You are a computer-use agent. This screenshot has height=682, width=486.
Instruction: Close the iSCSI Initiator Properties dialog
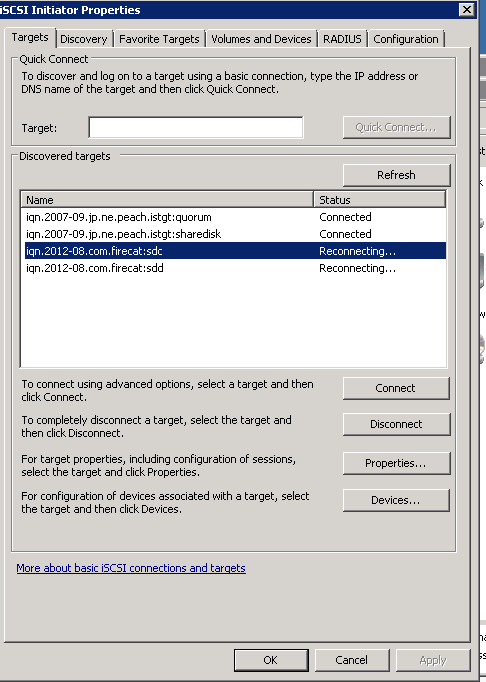tap(466, 9)
